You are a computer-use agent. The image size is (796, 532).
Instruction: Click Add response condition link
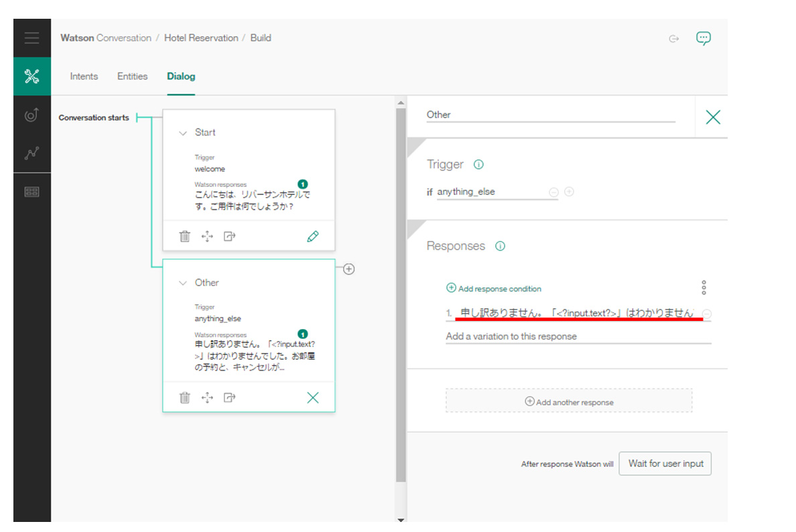[x=493, y=288]
